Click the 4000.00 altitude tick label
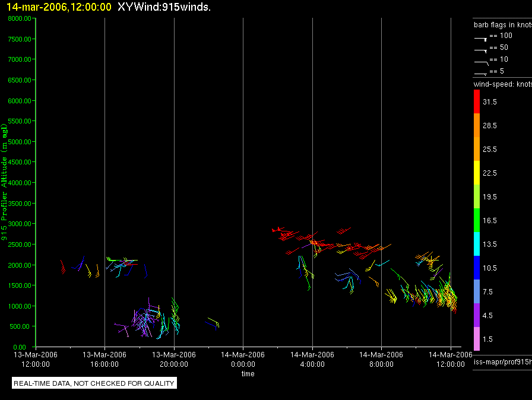Image resolution: width=532 pixels, height=400 pixels. [20, 183]
